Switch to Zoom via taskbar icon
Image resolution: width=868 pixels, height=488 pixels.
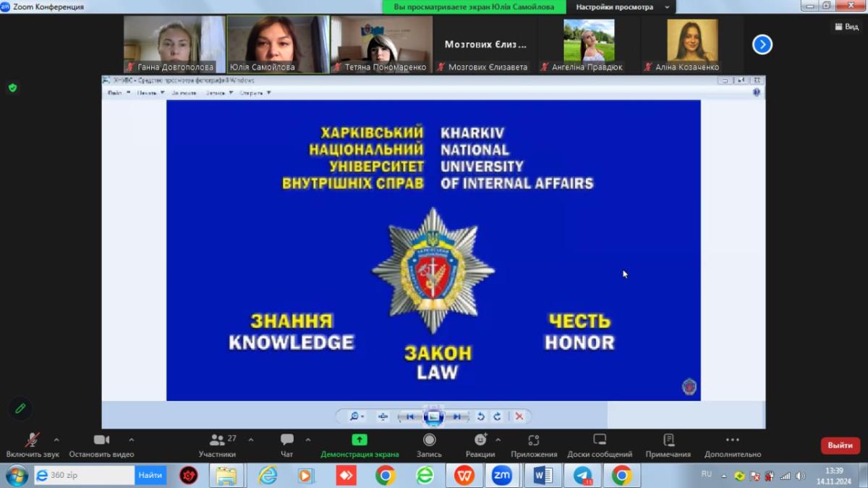pyautogui.click(x=503, y=475)
